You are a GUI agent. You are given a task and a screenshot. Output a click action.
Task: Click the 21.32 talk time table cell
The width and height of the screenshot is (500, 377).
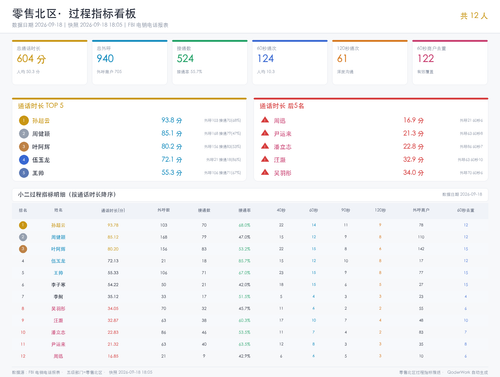coord(113,344)
